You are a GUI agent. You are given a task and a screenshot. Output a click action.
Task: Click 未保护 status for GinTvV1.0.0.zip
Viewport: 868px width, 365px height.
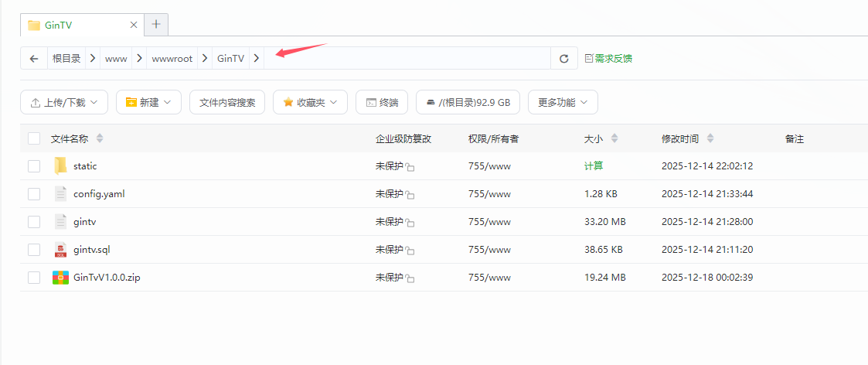pos(390,278)
